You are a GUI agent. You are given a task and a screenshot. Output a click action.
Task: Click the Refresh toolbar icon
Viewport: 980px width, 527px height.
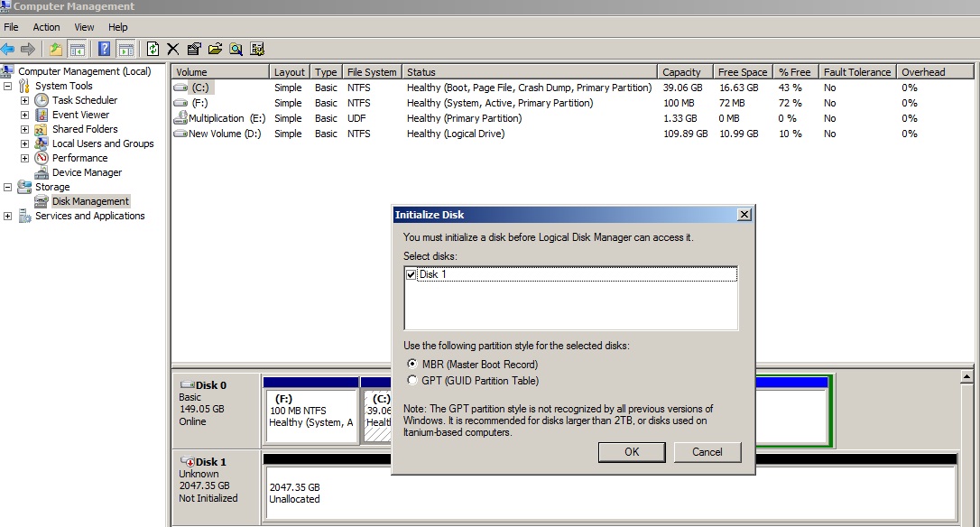(153, 49)
